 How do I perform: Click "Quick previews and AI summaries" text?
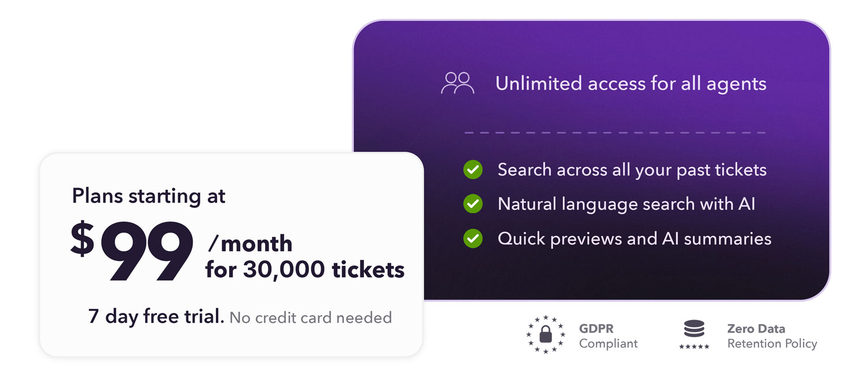click(x=634, y=238)
